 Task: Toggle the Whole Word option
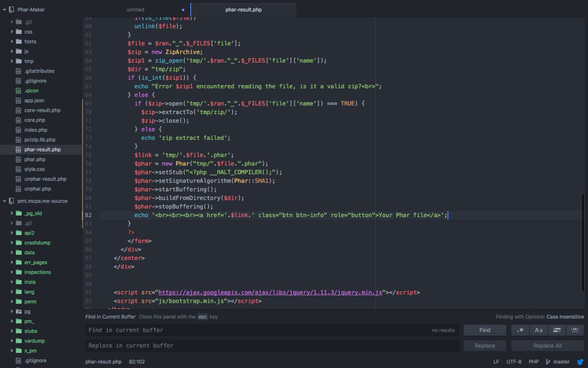coord(575,330)
